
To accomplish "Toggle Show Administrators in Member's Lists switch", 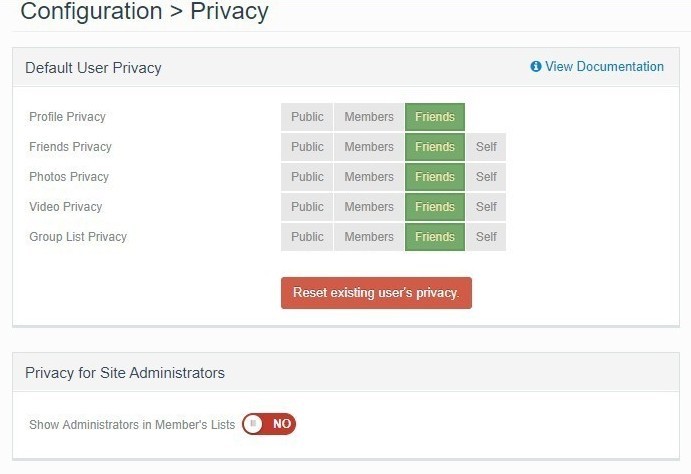I will pyautogui.click(x=269, y=424).
